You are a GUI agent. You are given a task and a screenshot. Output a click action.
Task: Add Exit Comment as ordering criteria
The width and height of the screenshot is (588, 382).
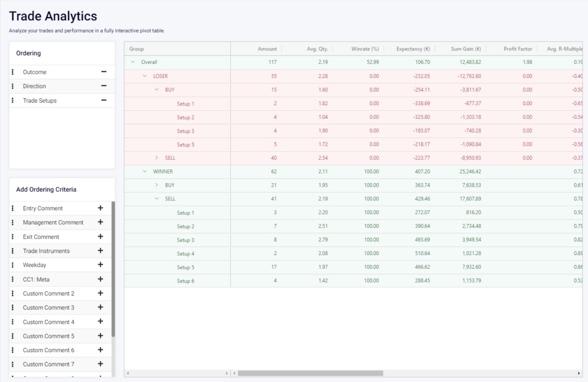(100, 237)
